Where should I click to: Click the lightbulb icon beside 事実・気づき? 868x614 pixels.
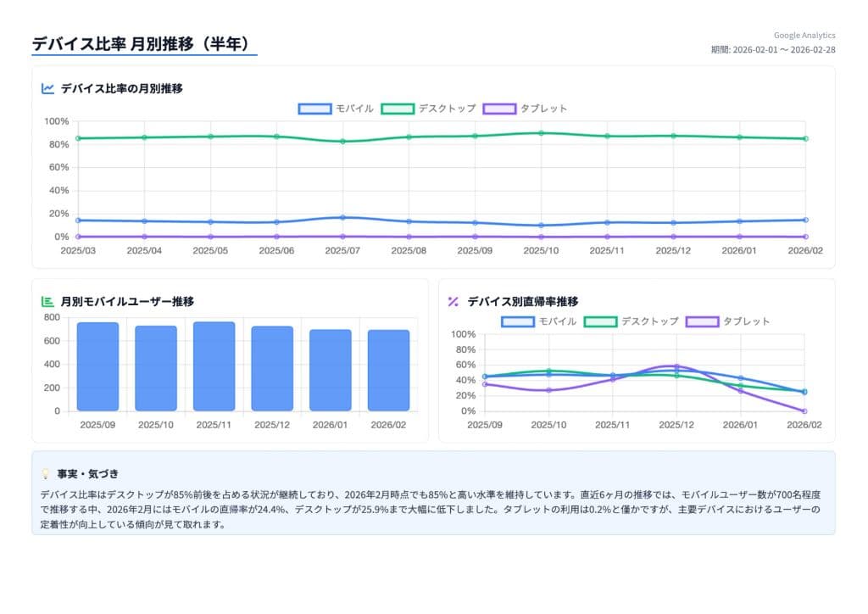click(46, 474)
